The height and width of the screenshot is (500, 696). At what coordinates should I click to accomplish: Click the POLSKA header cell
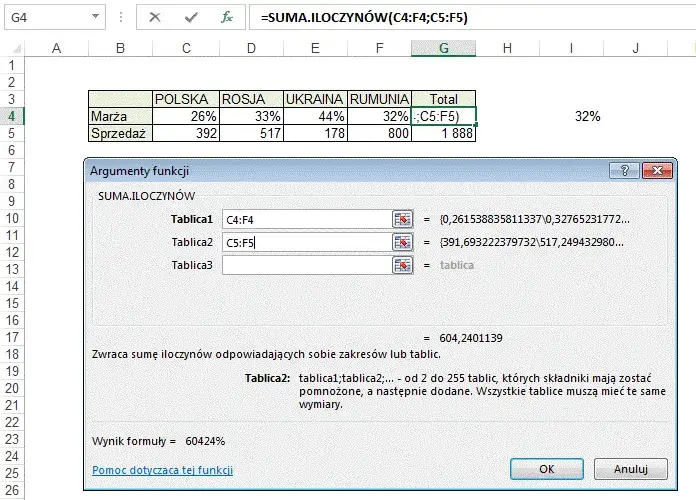[x=186, y=99]
